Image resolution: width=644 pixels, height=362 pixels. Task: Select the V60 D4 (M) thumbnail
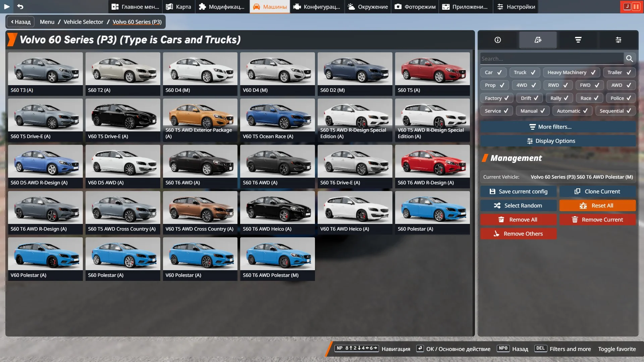coord(277,74)
